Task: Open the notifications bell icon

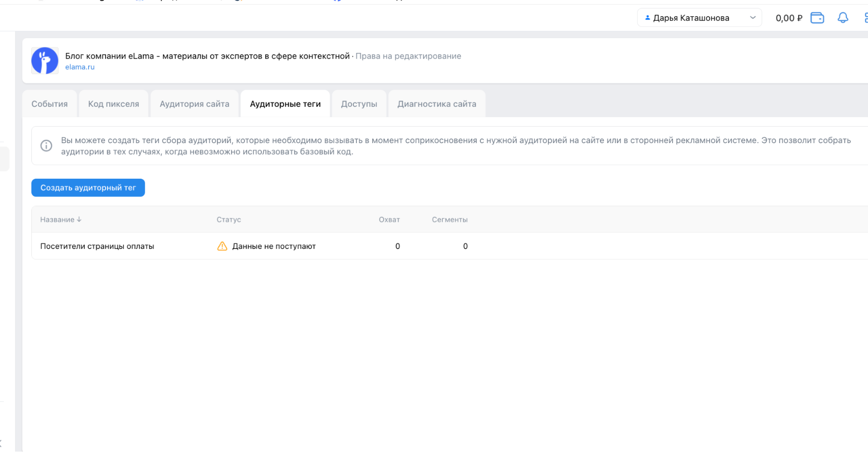Action: coord(842,18)
